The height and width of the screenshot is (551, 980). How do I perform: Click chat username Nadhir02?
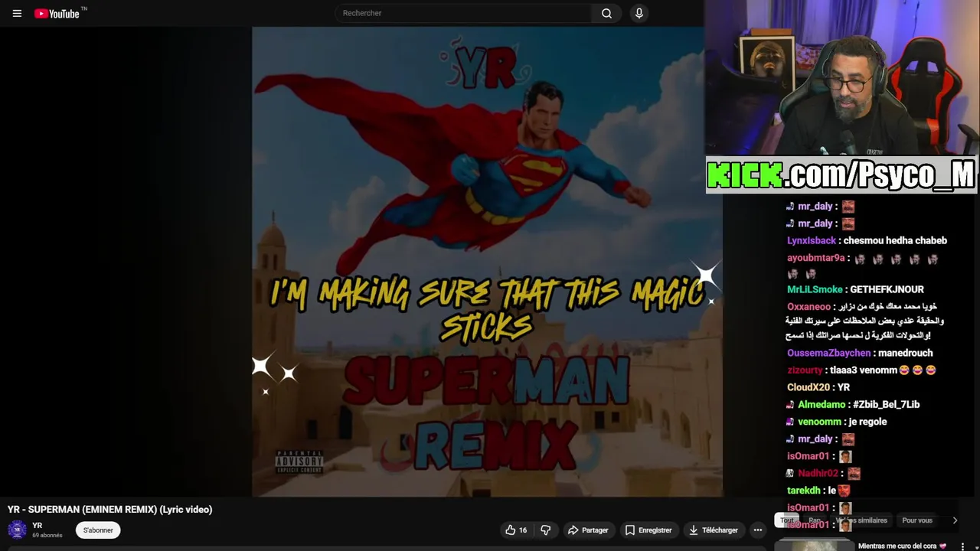coord(818,473)
